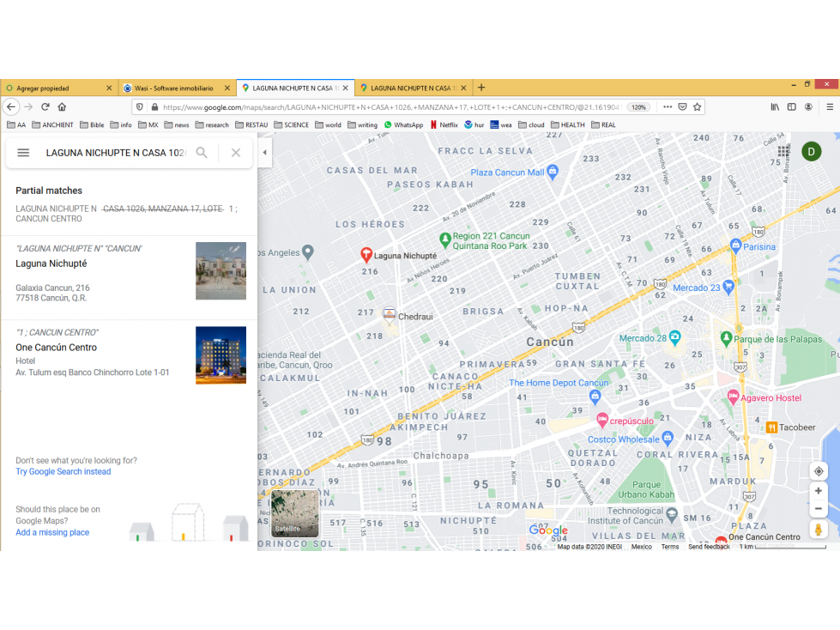Image resolution: width=840 pixels, height=630 pixels.
Task: Click the One Cancún Centro hotel photo
Action: (221, 355)
